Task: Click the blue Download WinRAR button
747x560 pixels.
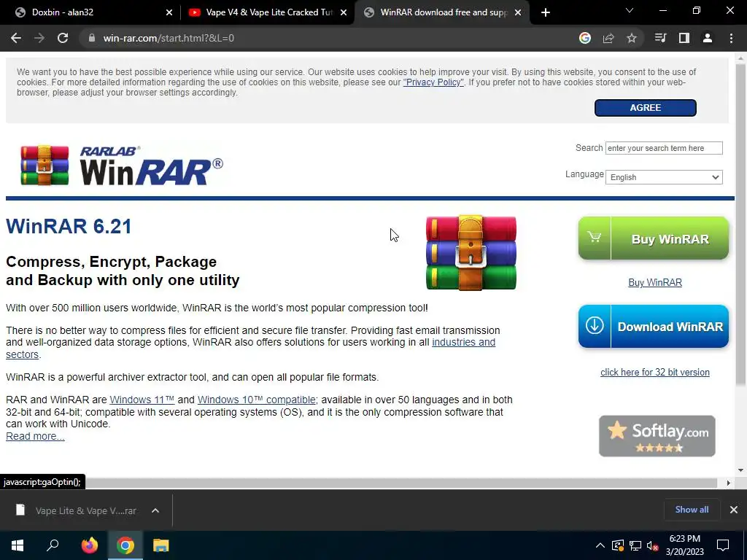Action: (653, 326)
